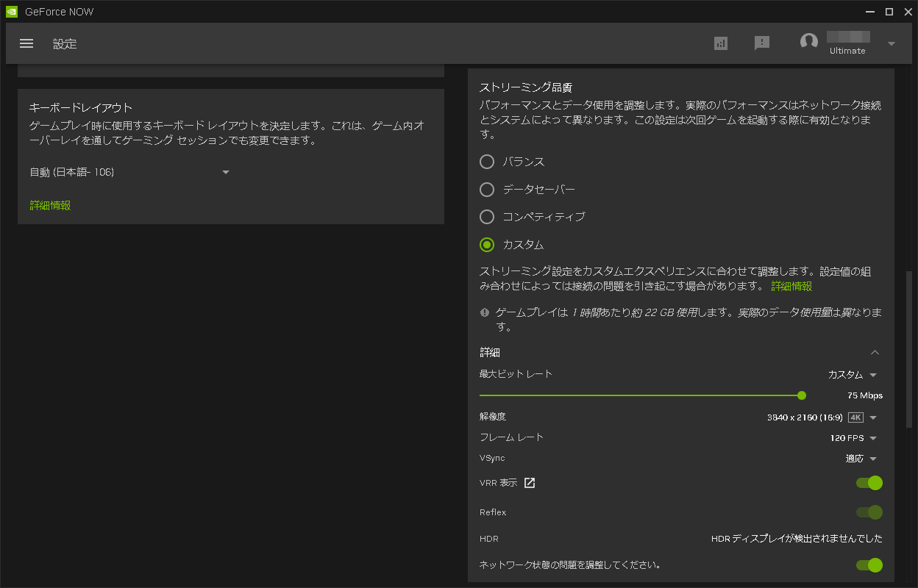The height and width of the screenshot is (588, 918).
Task: Click the info icon beside data usage estimate
Action: [484, 313]
